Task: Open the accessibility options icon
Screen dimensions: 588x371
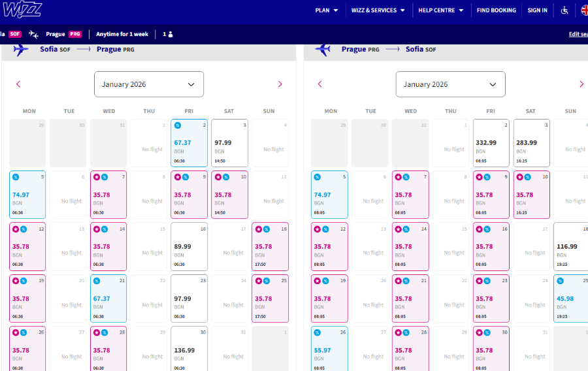Action: click(564, 10)
